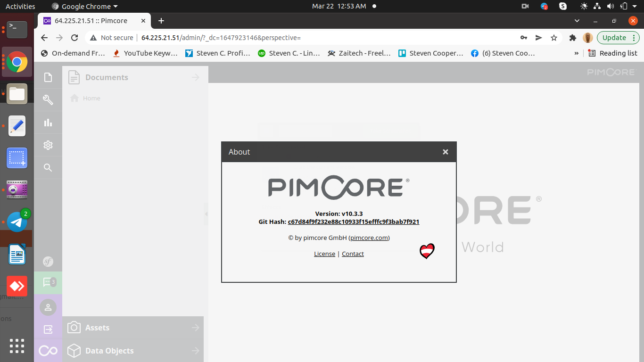This screenshot has height=362, width=644.
Task: Close the About dialog
Action: pos(445,152)
